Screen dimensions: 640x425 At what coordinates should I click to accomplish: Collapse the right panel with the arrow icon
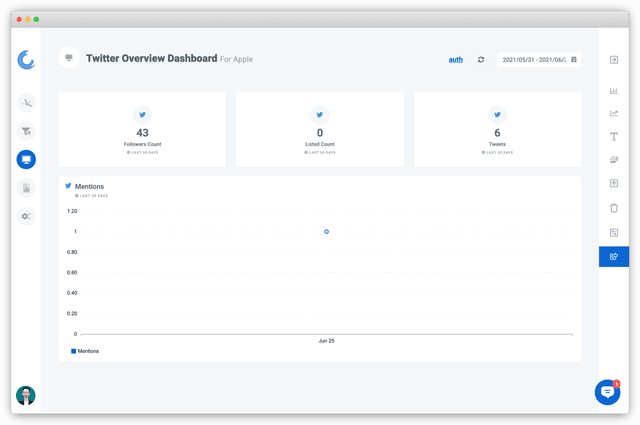[x=613, y=60]
